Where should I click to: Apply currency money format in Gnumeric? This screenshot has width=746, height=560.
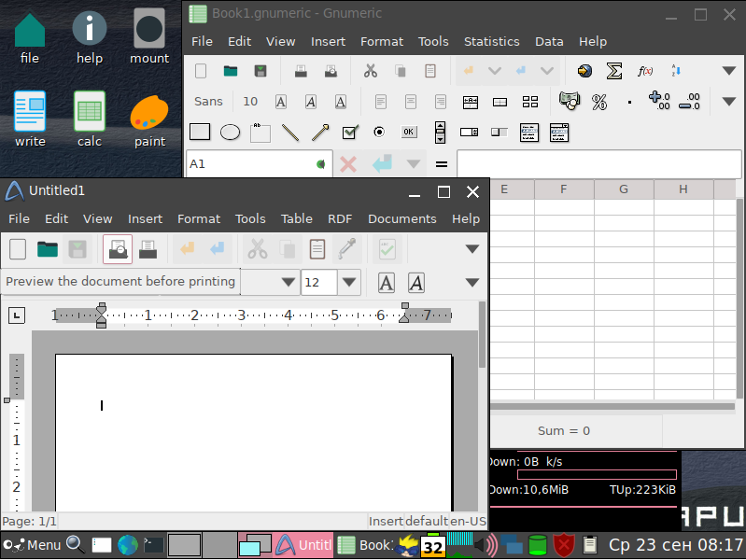569,102
